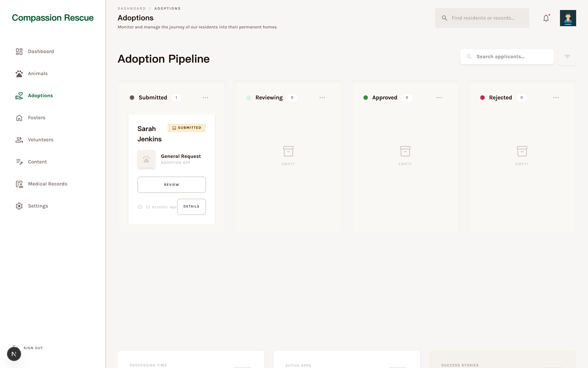Click the Review button on Sarah Jenkins card
The image size is (588, 368).
click(x=172, y=185)
